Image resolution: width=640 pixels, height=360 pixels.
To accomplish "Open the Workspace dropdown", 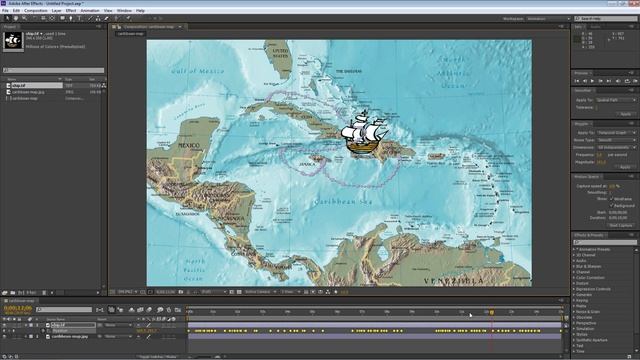I will 548,19.
